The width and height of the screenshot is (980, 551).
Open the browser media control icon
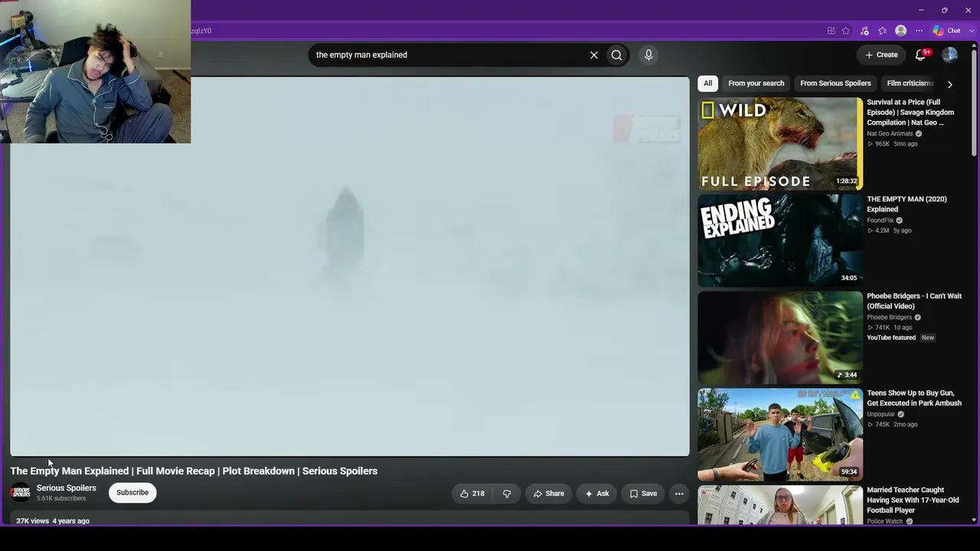[x=864, y=31]
